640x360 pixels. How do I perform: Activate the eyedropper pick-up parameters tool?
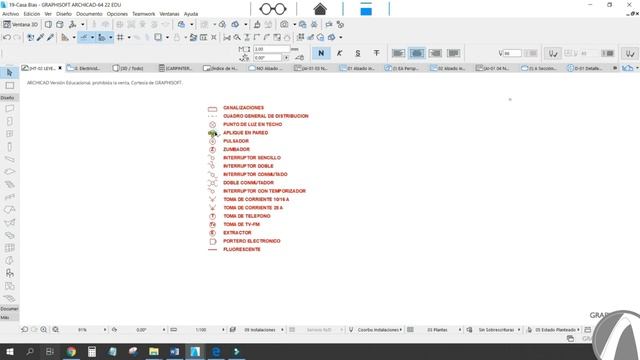[x=40, y=38]
